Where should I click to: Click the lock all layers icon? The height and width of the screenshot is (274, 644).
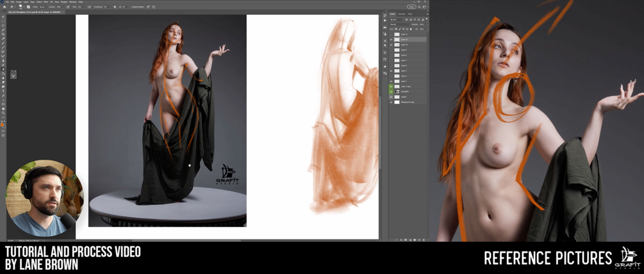click(x=411, y=30)
